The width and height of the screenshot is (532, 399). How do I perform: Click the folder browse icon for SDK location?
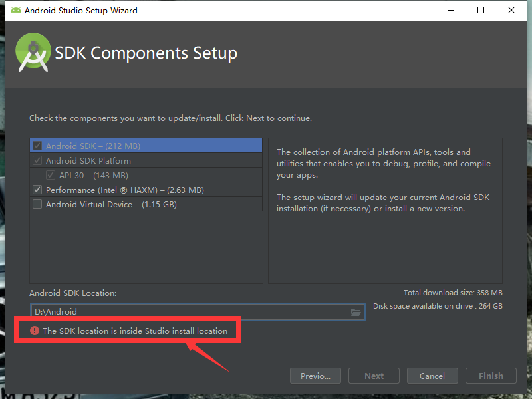[x=355, y=312]
